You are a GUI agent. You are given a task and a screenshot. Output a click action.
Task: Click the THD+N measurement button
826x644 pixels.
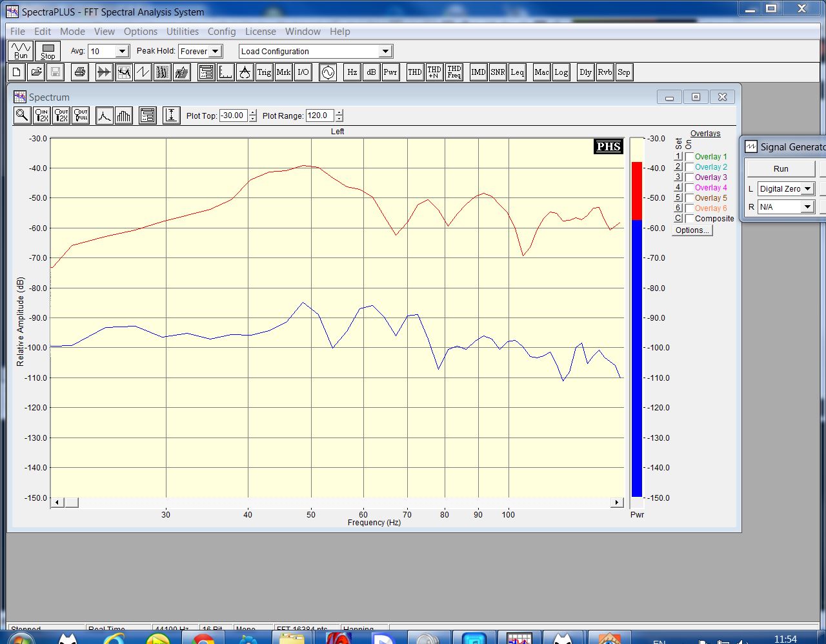click(x=434, y=72)
